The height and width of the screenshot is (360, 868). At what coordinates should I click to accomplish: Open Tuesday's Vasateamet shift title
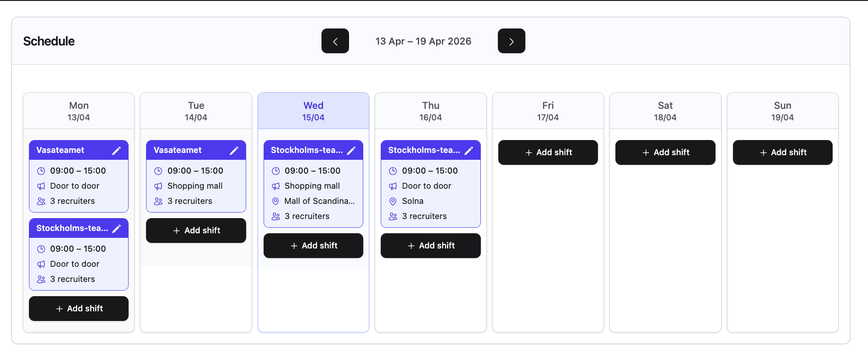coord(178,150)
